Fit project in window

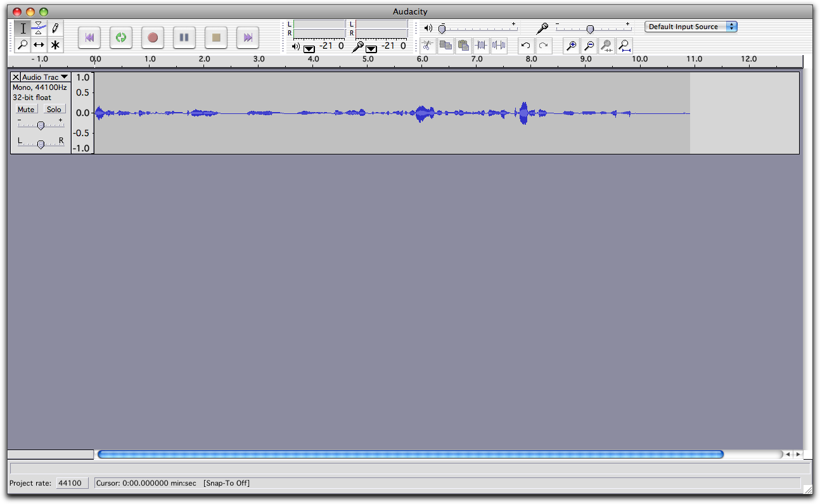(x=624, y=46)
